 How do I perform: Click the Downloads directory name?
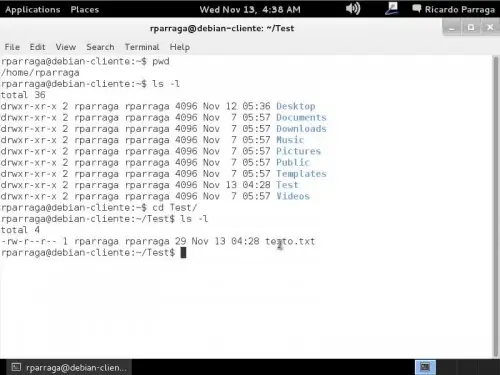coord(301,129)
